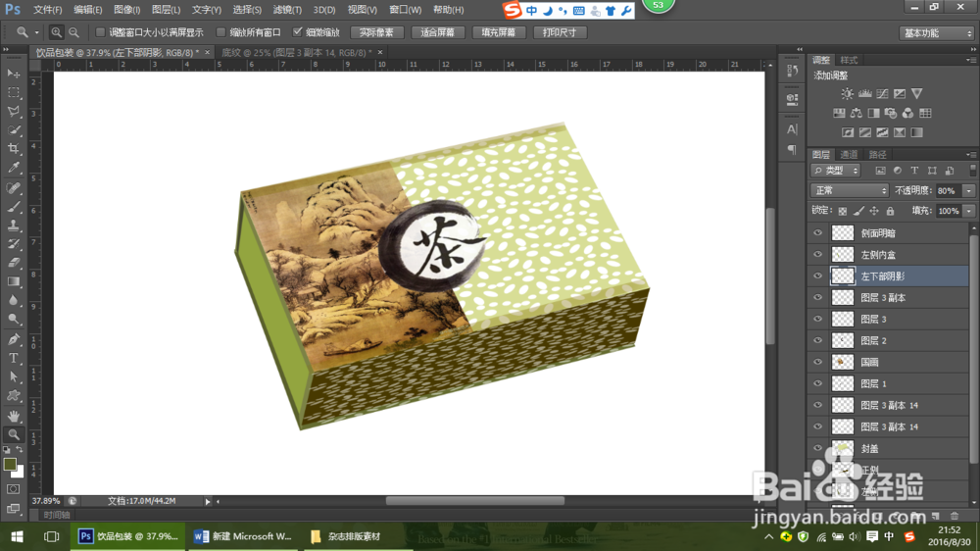Viewport: 980px width, 551px height.
Task: Select the Eyedropper tool
Action: (x=13, y=168)
